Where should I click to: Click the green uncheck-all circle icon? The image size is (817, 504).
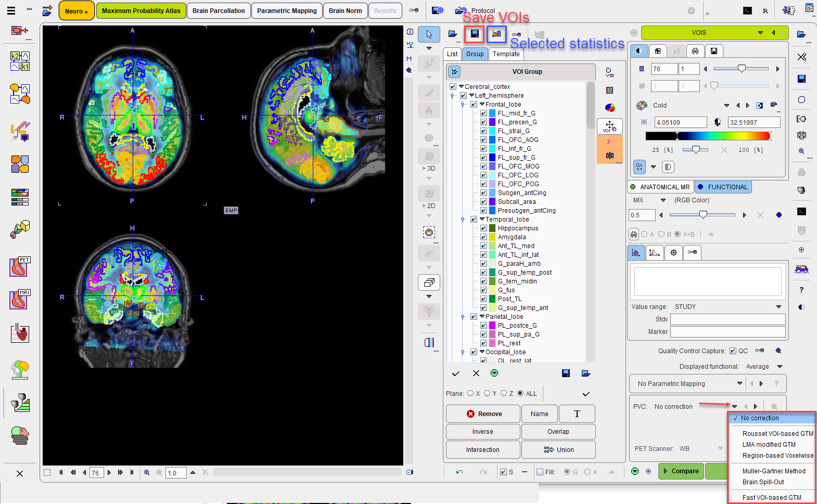coord(494,373)
